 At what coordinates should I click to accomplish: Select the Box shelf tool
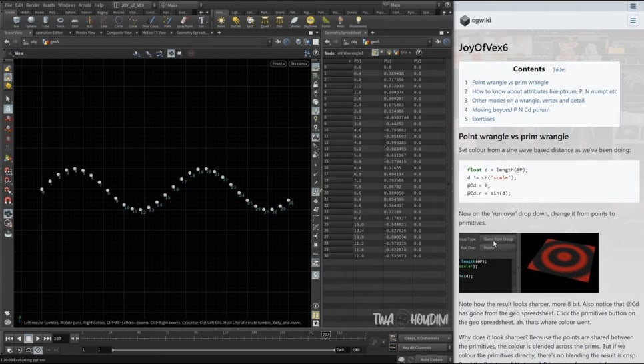(17, 22)
